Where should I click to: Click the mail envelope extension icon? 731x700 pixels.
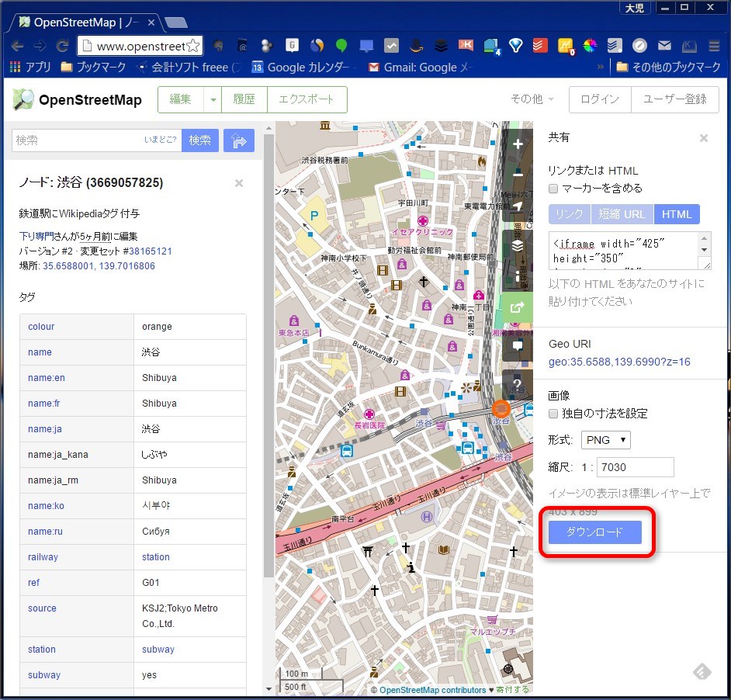coord(664,46)
